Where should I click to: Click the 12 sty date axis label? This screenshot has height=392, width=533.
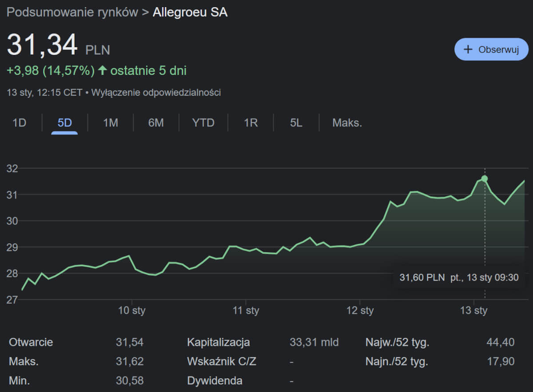(x=360, y=310)
